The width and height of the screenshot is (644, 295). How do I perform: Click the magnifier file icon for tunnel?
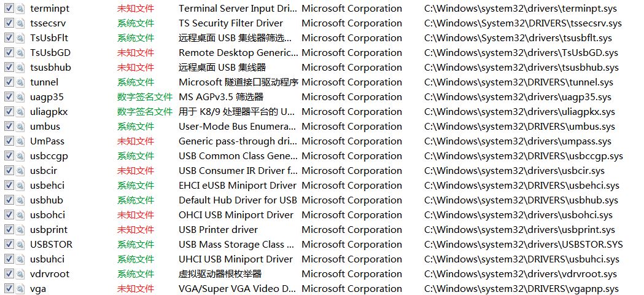click(x=20, y=82)
